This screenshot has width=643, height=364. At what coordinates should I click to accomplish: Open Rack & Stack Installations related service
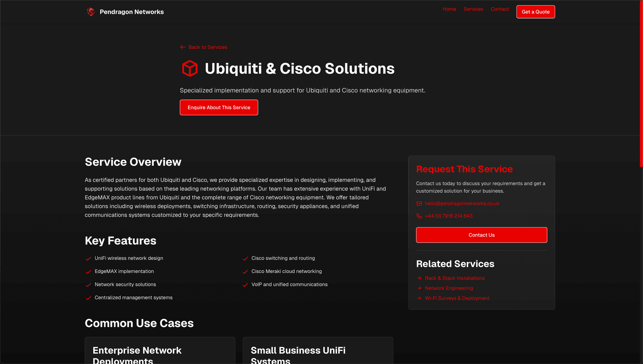[455, 278]
